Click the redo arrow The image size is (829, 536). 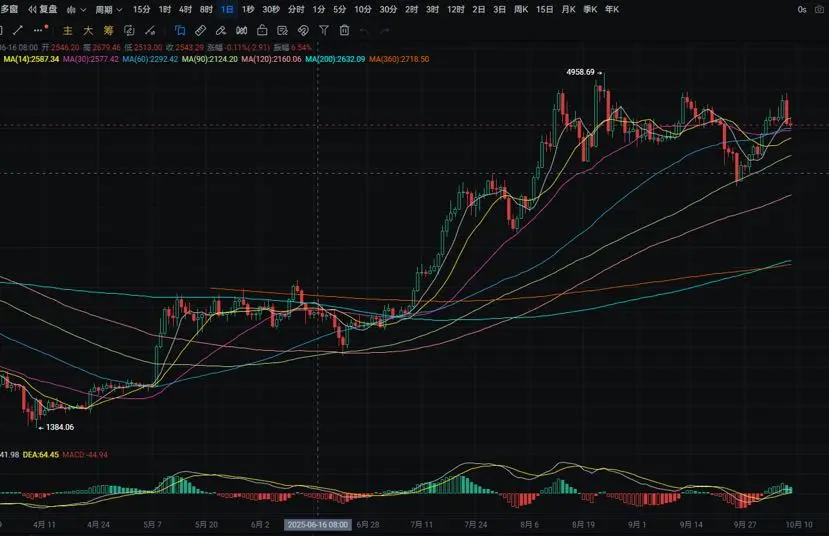[385, 31]
